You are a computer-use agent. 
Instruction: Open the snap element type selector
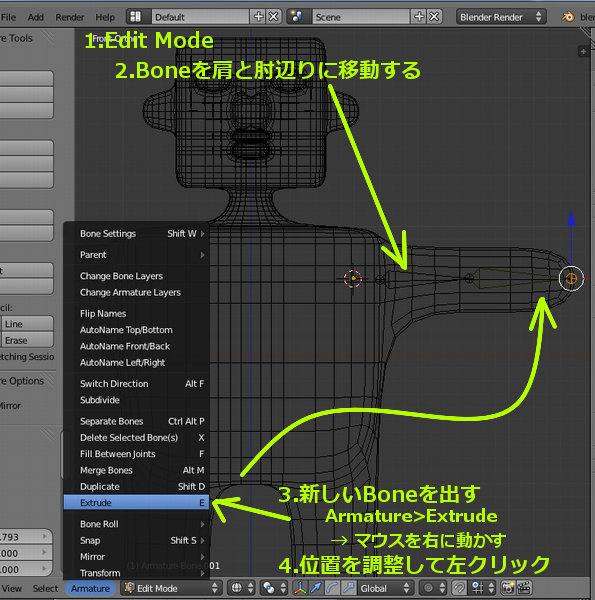point(482,588)
